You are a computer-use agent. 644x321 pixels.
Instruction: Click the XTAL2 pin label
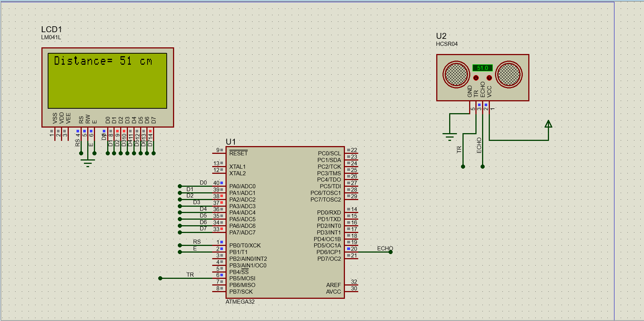(237, 173)
